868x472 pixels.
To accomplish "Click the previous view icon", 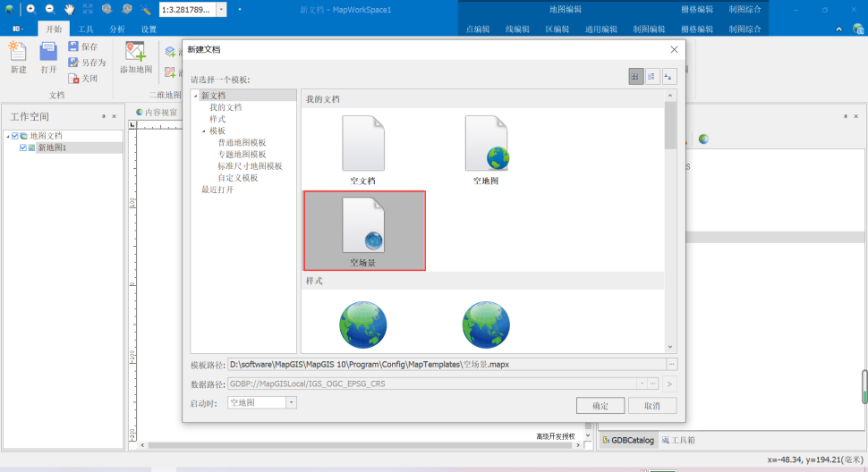I will [x=106, y=10].
